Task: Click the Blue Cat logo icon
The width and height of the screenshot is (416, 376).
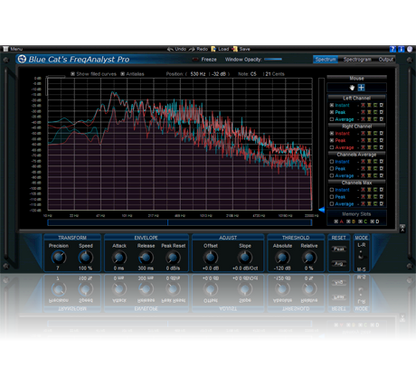Action: pyautogui.click(x=22, y=59)
